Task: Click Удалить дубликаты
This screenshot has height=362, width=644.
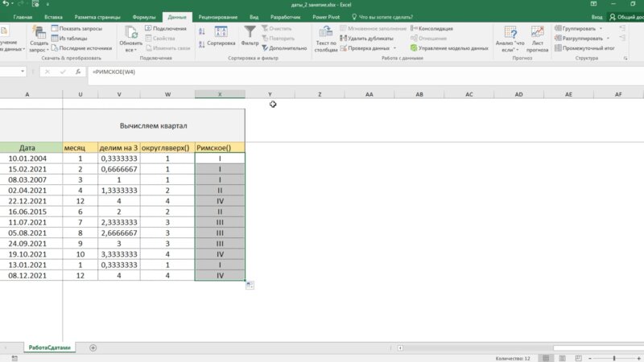Action: pos(366,38)
